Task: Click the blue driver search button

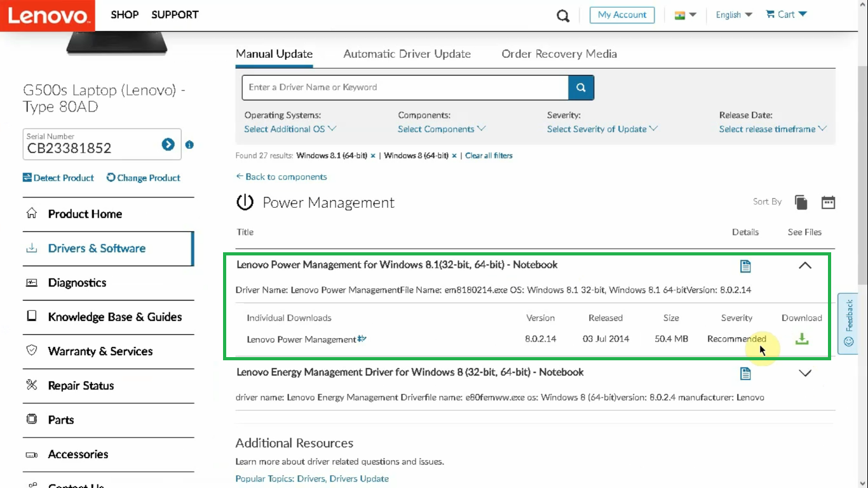Action: tap(581, 88)
